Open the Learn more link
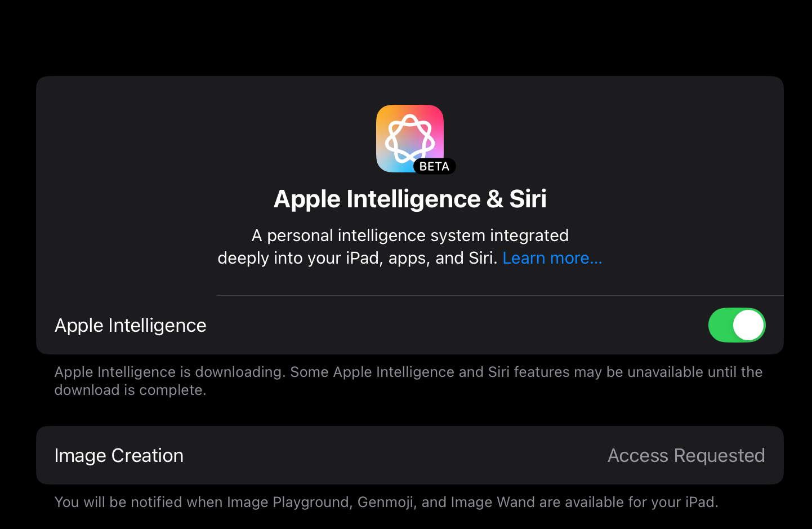This screenshot has width=812, height=529. [x=552, y=258]
